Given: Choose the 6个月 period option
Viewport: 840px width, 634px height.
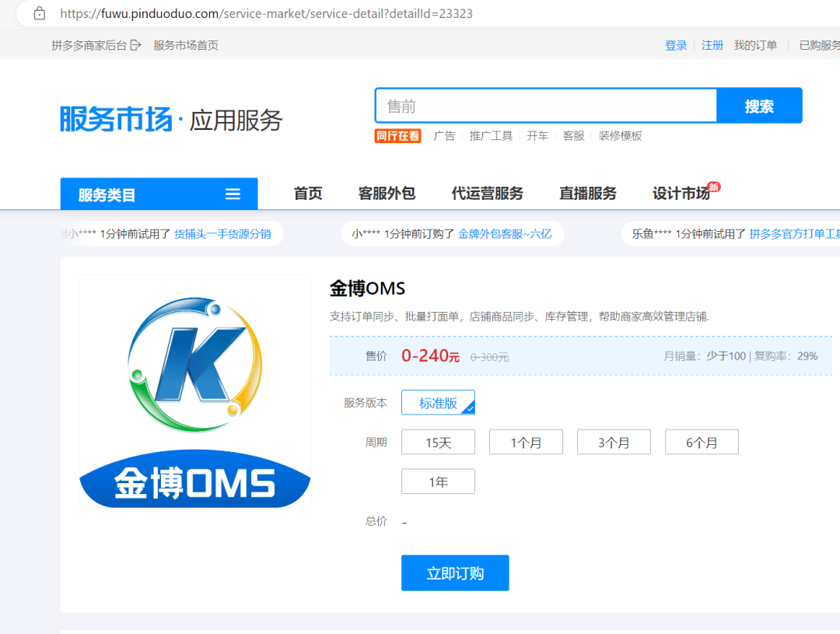Looking at the screenshot, I should pyautogui.click(x=702, y=442).
